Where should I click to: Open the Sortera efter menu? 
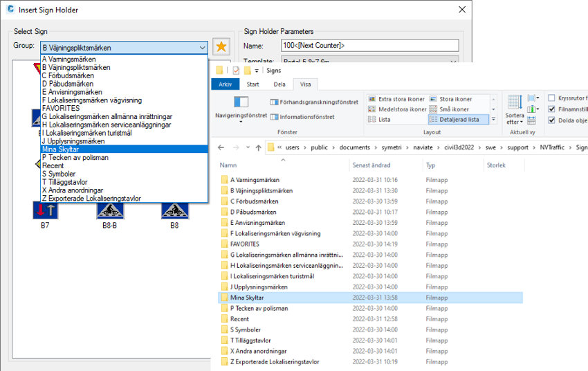click(x=515, y=109)
